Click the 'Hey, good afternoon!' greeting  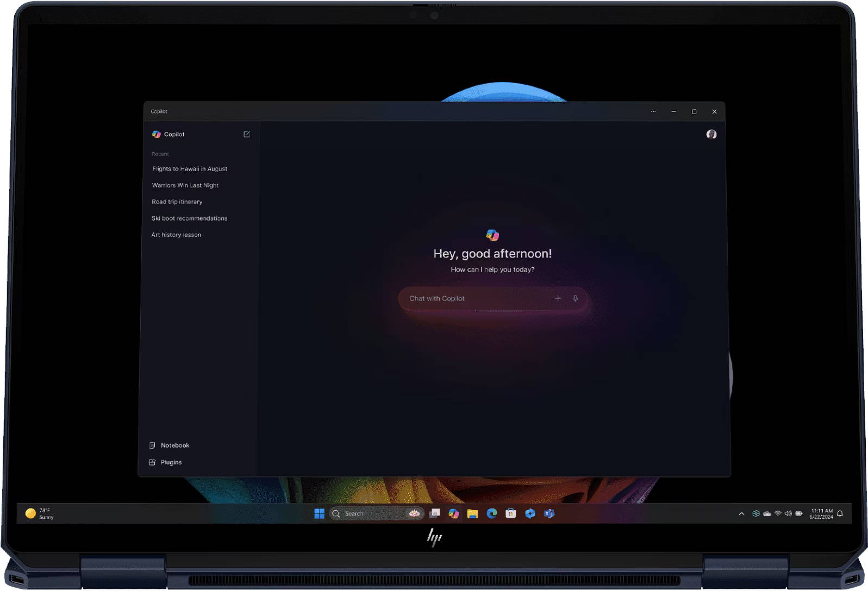(492, 254)
